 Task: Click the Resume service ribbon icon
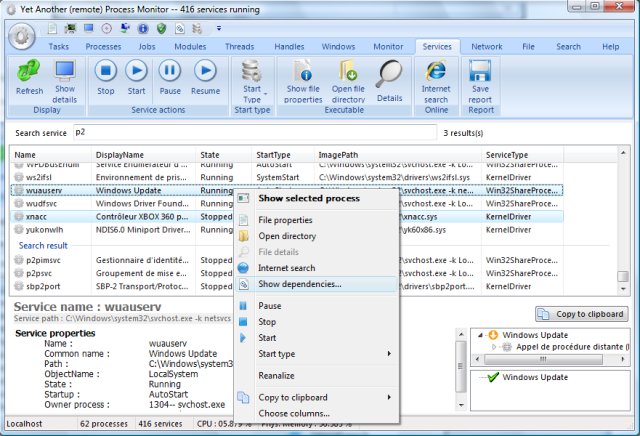205,71
